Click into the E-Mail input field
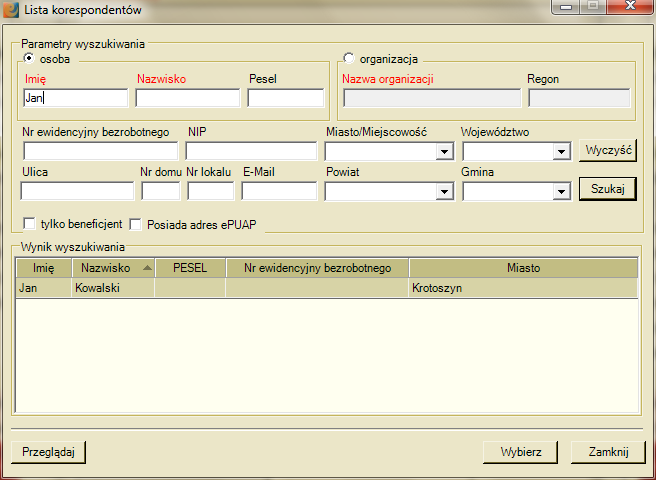This screenshot has height=480, width=656. (279, 191)
